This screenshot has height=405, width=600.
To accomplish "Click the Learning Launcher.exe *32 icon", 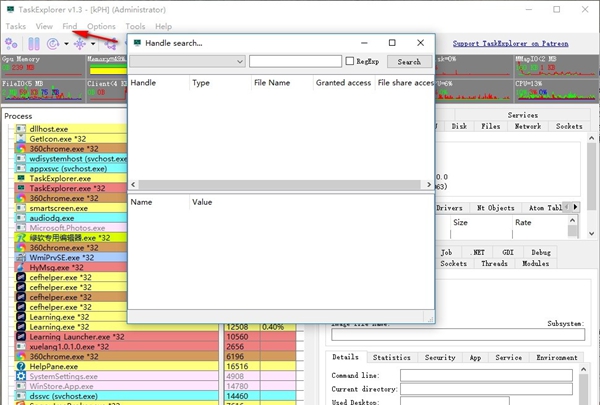I will 21,336.
